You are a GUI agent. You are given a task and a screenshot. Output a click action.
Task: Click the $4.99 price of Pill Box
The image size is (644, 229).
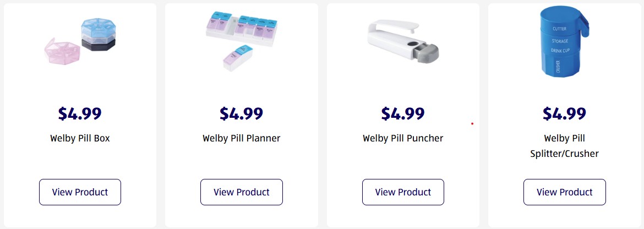tap(80, 113)
